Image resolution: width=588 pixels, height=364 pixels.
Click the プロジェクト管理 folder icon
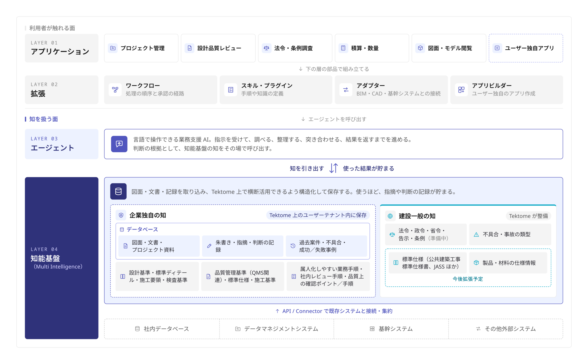pos(113,48)
